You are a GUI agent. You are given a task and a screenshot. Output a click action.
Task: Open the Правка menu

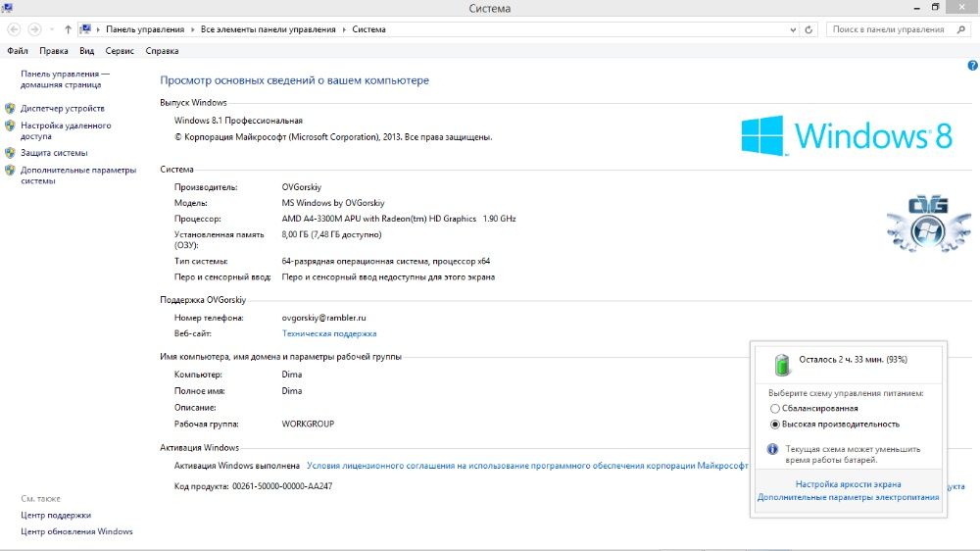[54, 51]
